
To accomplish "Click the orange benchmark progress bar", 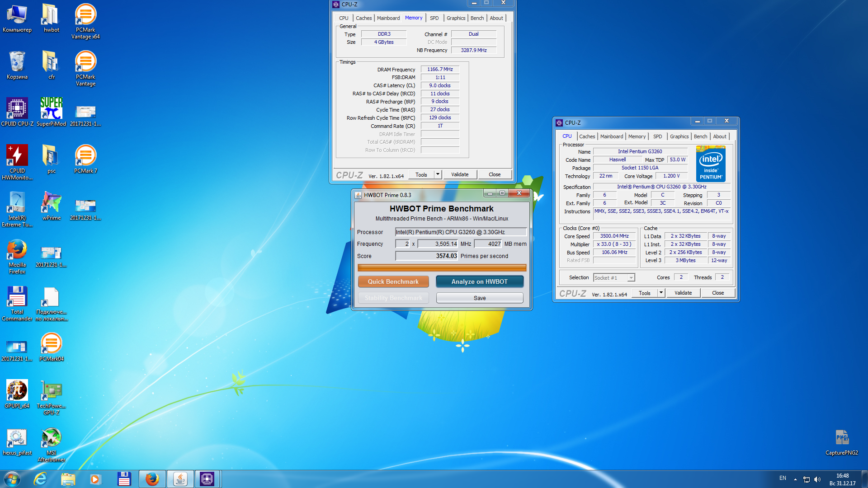I will click(442, 268).
